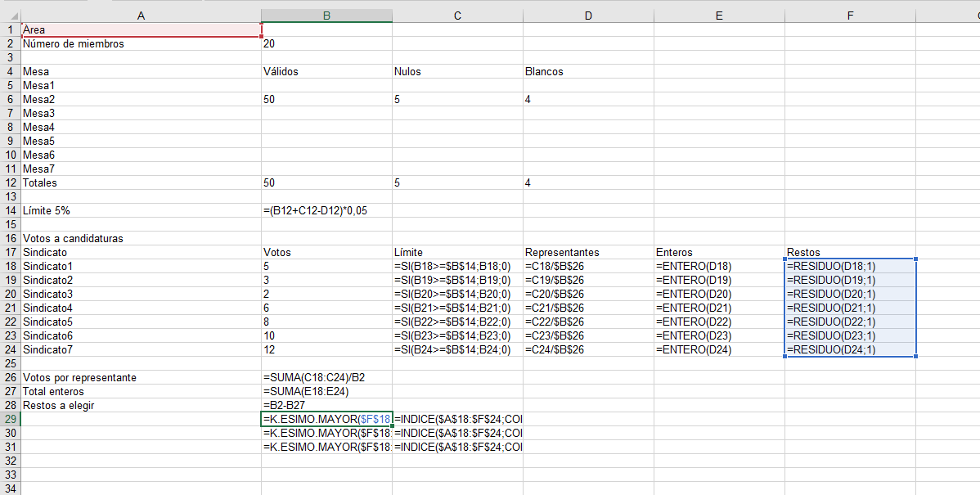Select the =ENTERO(D24) cell
980x495 pixels.
tap(719, 350)
